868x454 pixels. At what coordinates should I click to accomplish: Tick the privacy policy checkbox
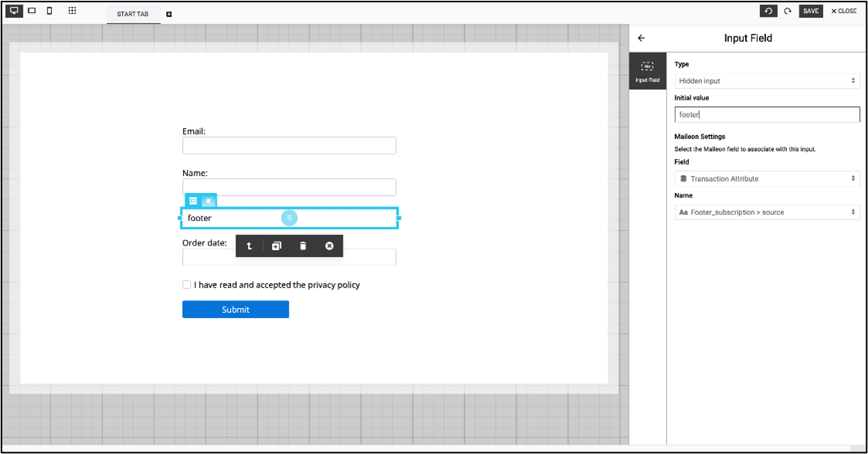coord(187,285)
